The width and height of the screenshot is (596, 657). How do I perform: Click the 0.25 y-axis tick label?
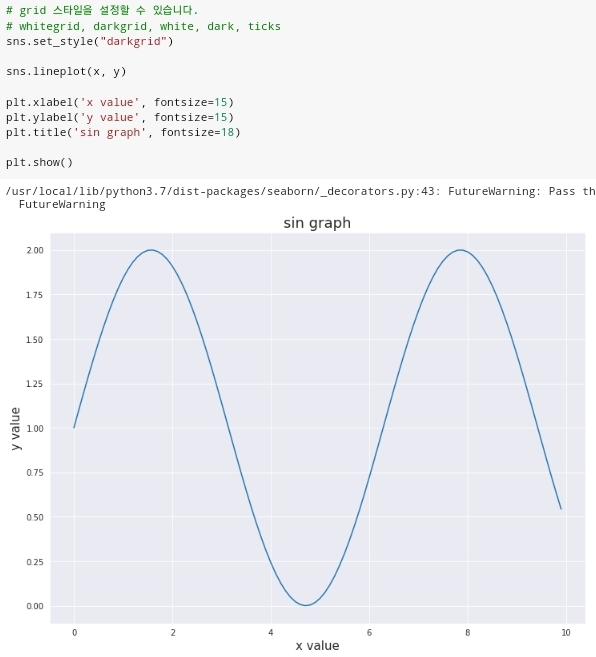coord(35,562)
